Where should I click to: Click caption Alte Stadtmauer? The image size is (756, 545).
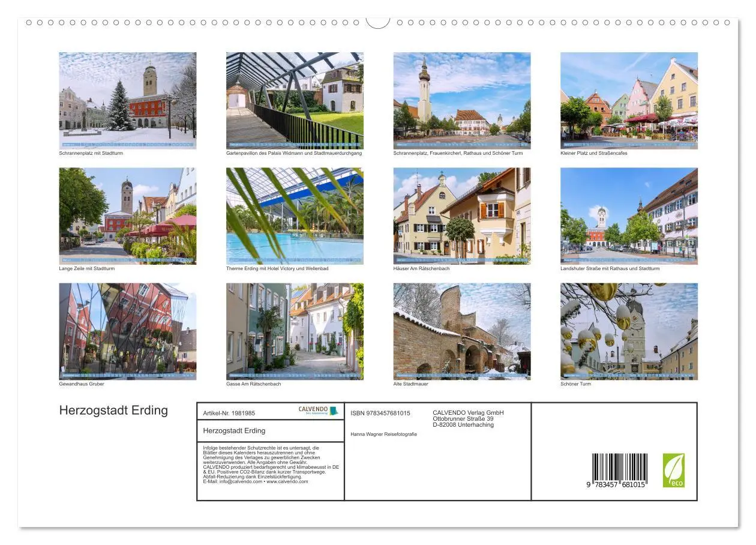pos(411,384)
